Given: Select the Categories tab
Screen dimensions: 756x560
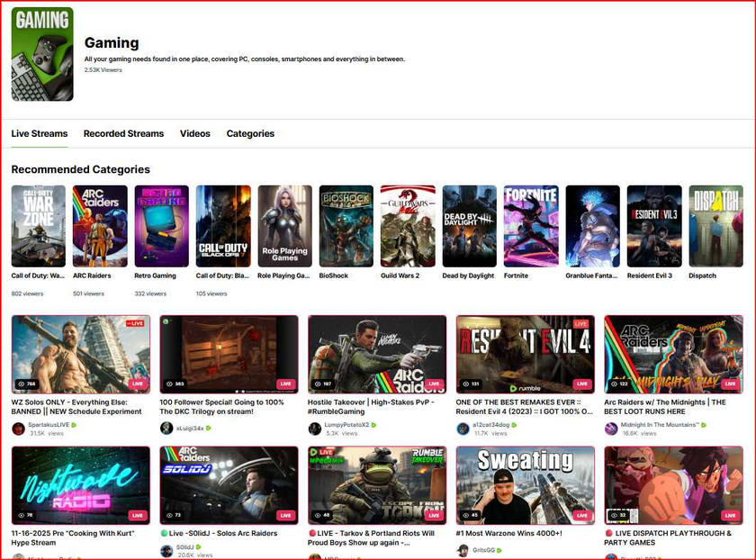Looking at the screenshot, I should pyautogui.click(x=250, y=133).
